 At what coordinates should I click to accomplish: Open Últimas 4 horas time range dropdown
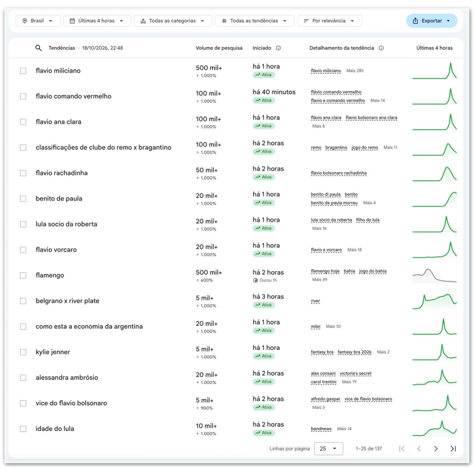click(97, 21)
